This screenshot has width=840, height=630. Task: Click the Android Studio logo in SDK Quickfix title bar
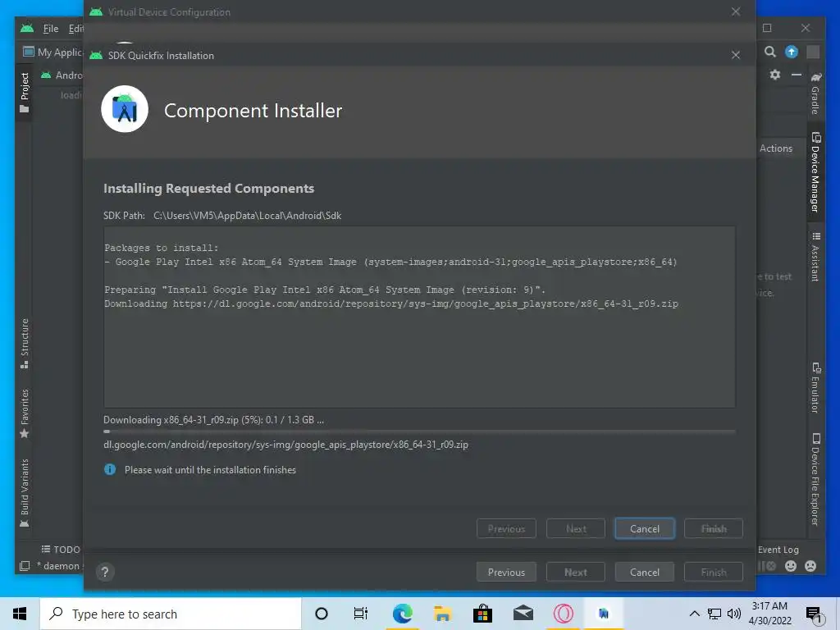tap(96, 55)
